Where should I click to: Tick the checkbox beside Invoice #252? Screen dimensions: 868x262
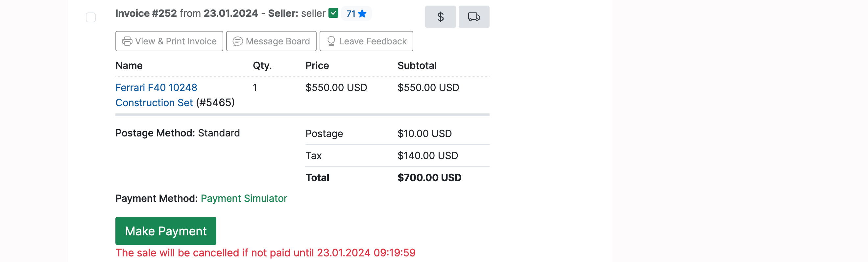tap(91, 17)
